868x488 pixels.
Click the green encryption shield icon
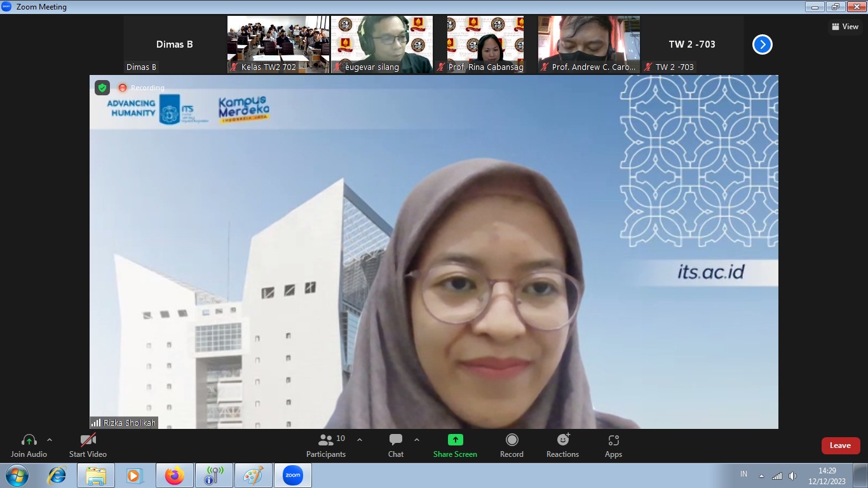pos(102,88)
